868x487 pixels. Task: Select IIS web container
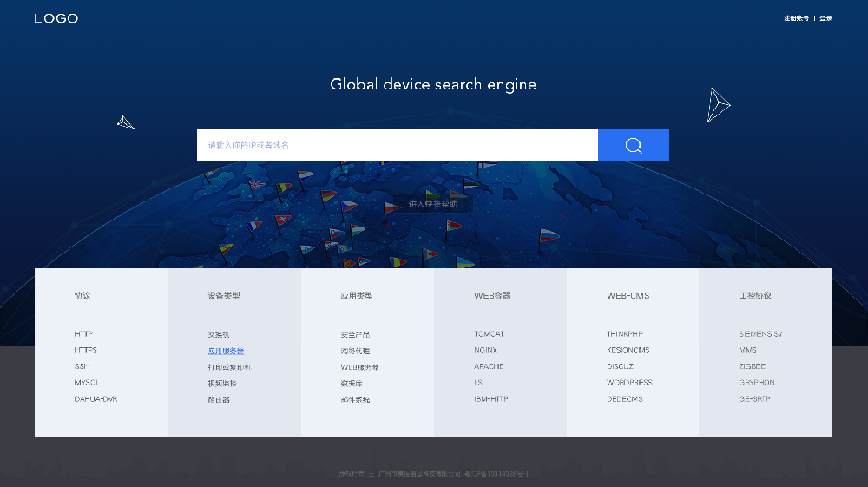tap(478, 383)
